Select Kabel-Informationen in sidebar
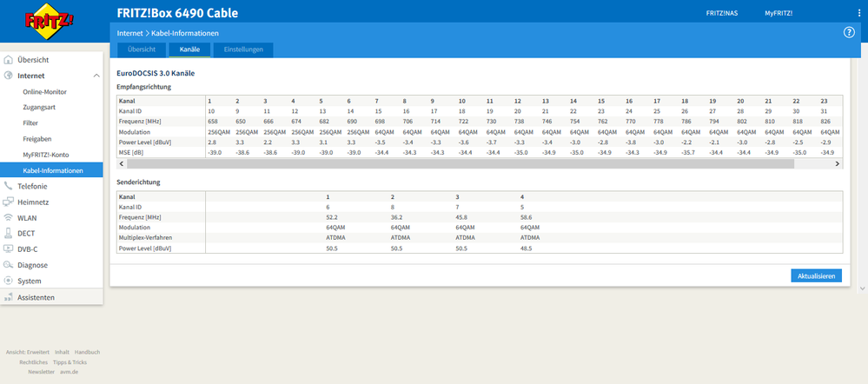Image resolution: width=868 pixels, height=384 pixels. [51, 170]
